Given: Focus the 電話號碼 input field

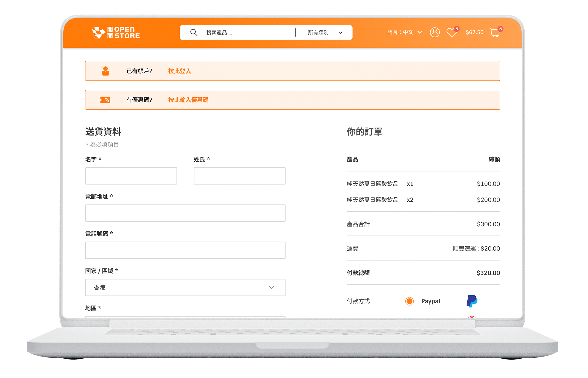Looking at the screenshot, I should 185,250.
